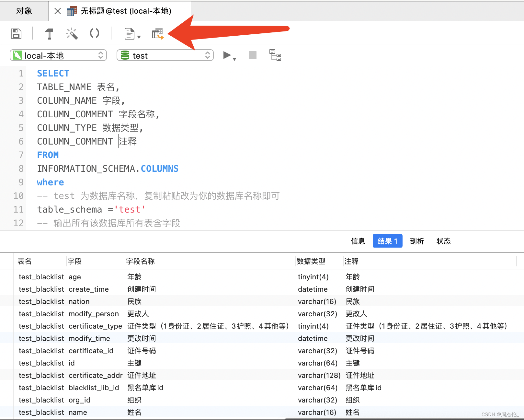
Task: Select the certificate_type field cell
Action: point(96,326)
